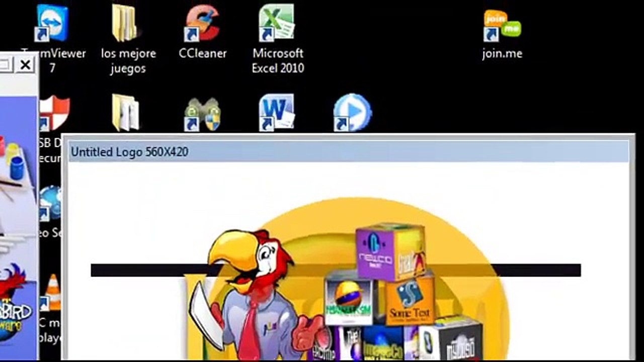Select the VLC traffic cone shortcut icon

pyautogui.click(x=51, y=293)
